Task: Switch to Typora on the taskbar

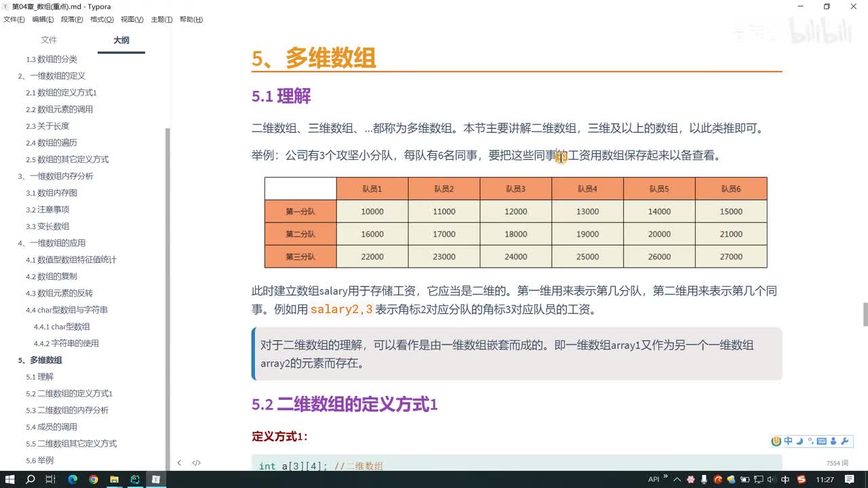Action: tap(156, 479)
